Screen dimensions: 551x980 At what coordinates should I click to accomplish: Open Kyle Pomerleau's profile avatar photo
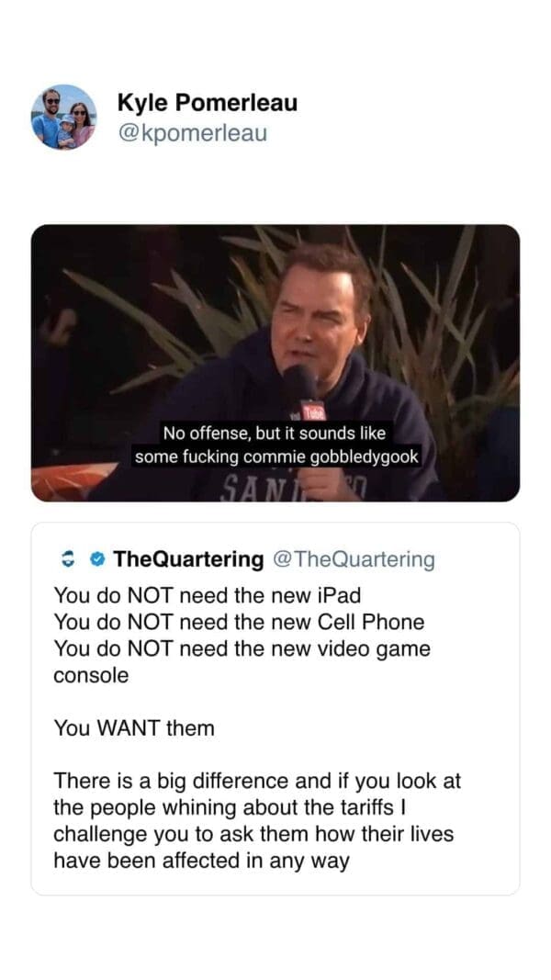[64, 117]
